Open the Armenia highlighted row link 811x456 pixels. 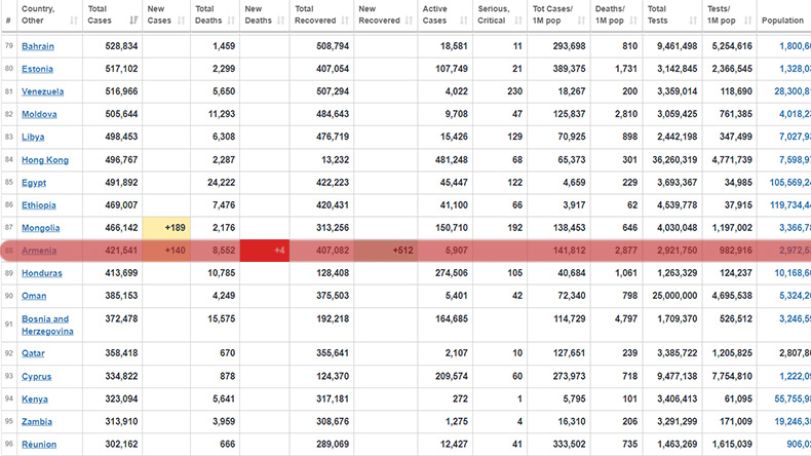(39, 251)
